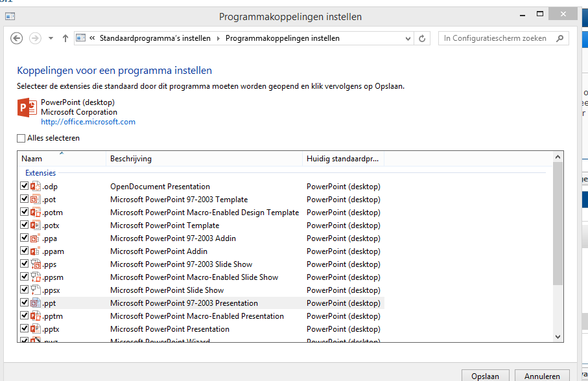Viewport: 588px width, 381px height.
Task: Go back with the back arrow
Action: [x=16, y=38]
